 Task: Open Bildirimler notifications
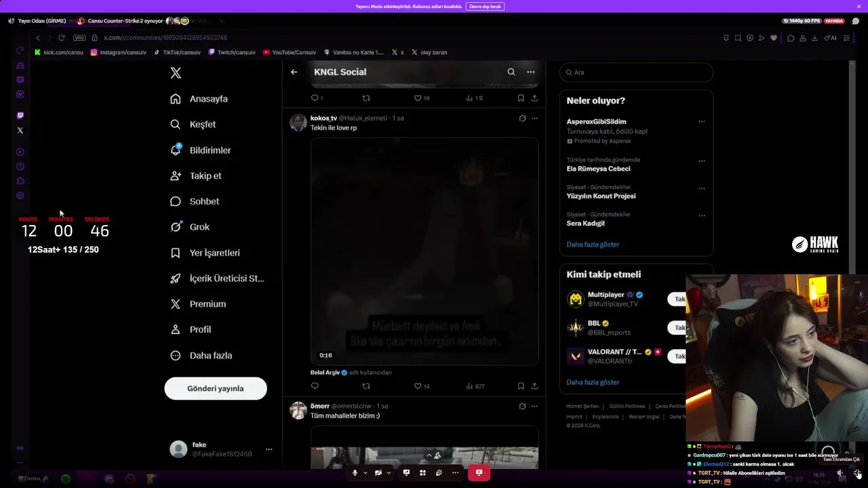coord(200,150)
